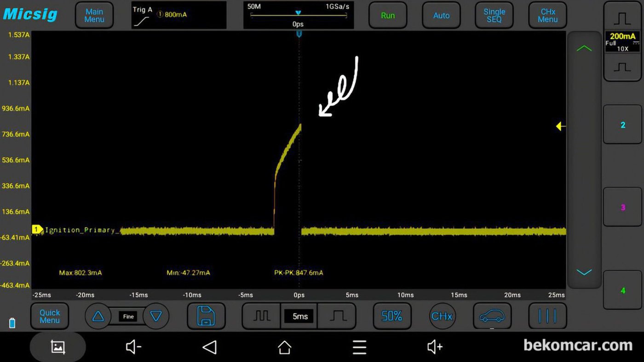Tap the Android home icon

284,347
